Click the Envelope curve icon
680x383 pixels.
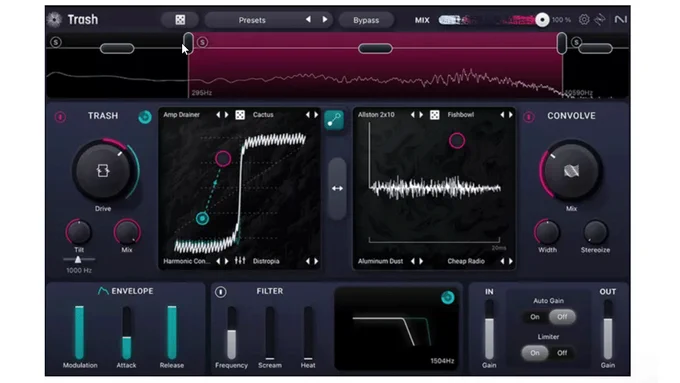[103, 291]
